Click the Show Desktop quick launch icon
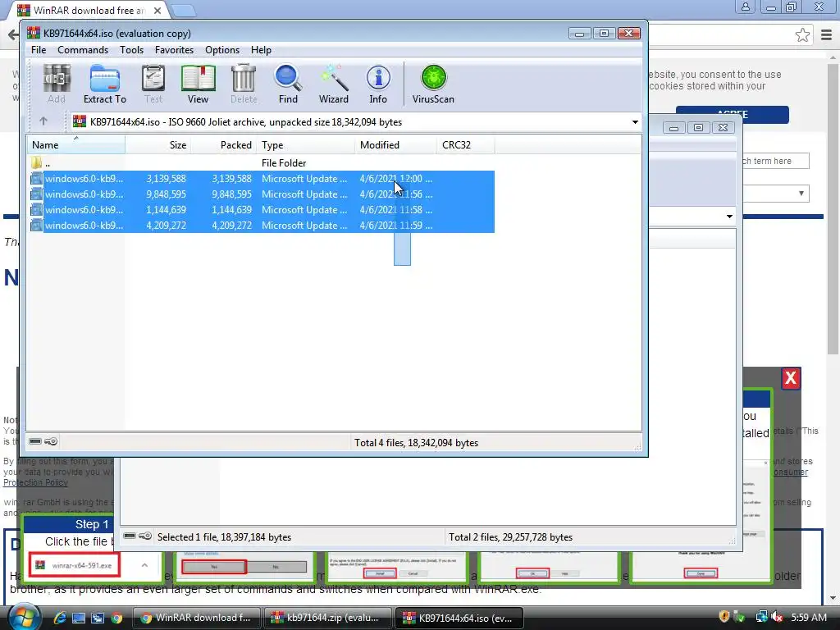Screen dimensions: 840x630 point(79,618)
